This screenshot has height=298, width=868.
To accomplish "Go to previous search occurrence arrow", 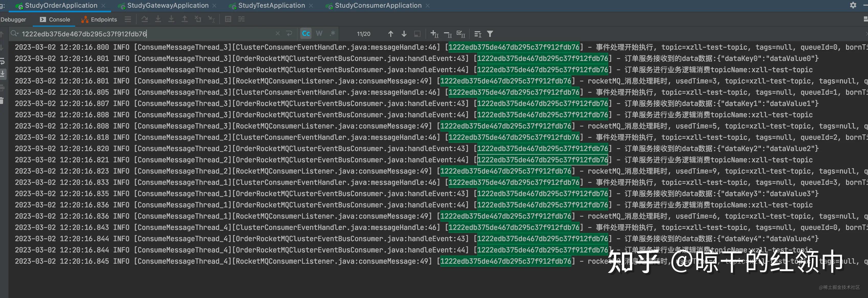I will click(391, 34).
